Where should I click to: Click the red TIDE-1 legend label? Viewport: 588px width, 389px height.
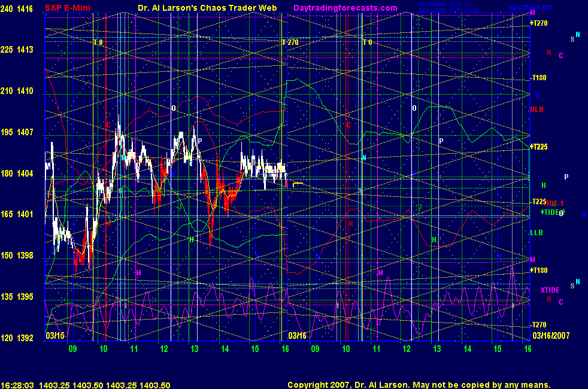553,203
